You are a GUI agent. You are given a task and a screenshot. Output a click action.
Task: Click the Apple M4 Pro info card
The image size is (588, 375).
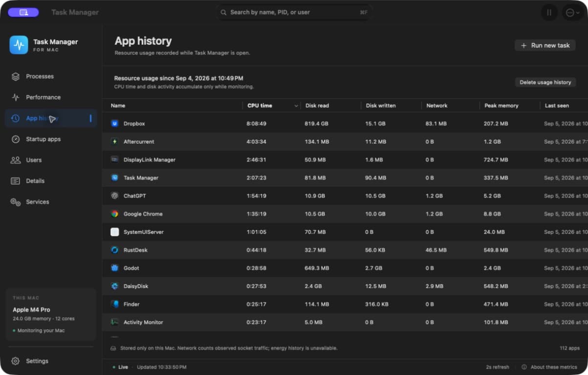pyautogui.click(x=51, y=314)
